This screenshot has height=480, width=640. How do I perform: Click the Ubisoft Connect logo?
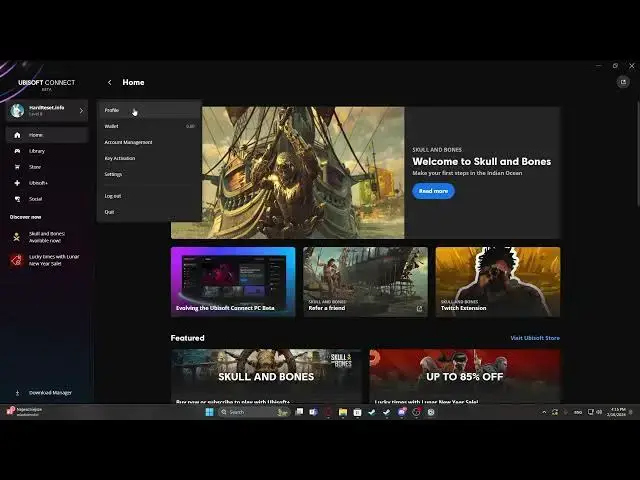47,84
